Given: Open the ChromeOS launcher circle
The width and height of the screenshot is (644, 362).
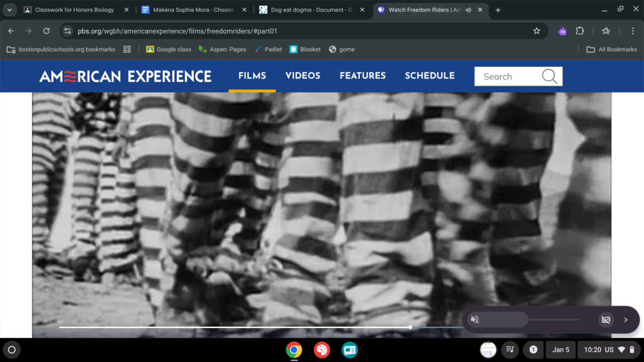Looking at the screenshot, I should pyautogui.click(x=12, y=350).
